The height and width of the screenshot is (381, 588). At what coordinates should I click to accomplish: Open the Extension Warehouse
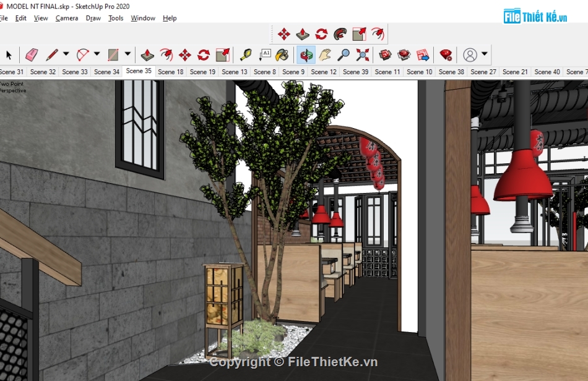click(x=404, y=55)
